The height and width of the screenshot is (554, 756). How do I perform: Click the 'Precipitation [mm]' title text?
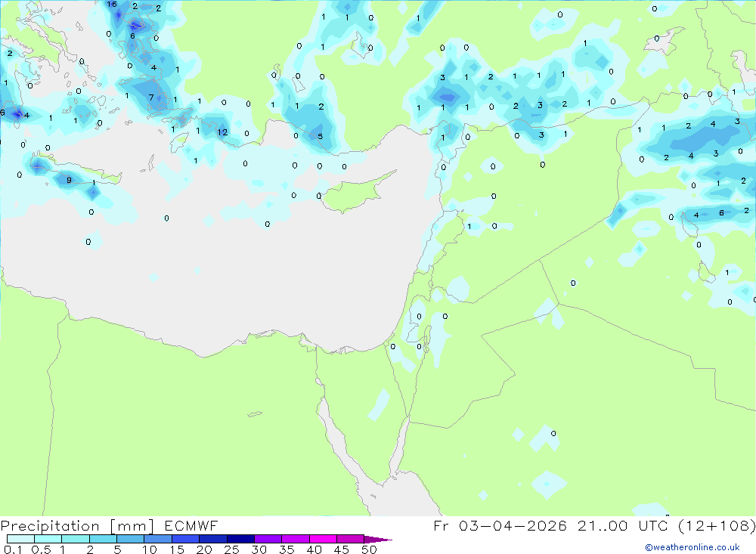click(77, 526)
